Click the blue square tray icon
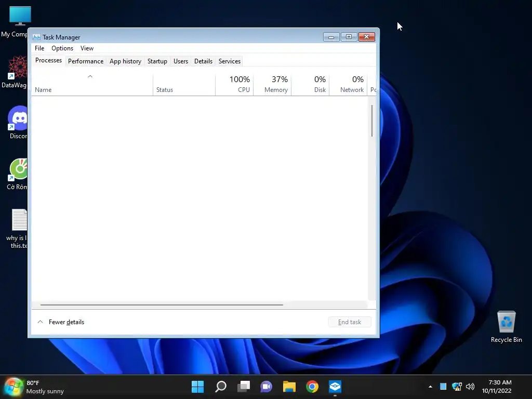 coord(443,386)
